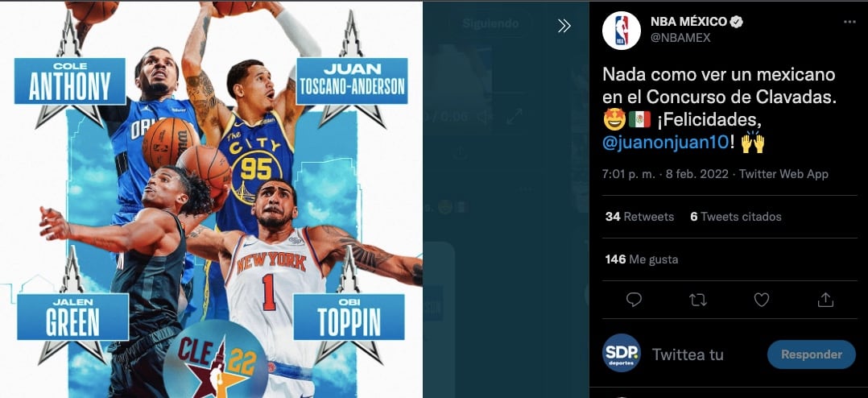
Task: Open NBA México profile avatar
Action: [x=621, y=31]
